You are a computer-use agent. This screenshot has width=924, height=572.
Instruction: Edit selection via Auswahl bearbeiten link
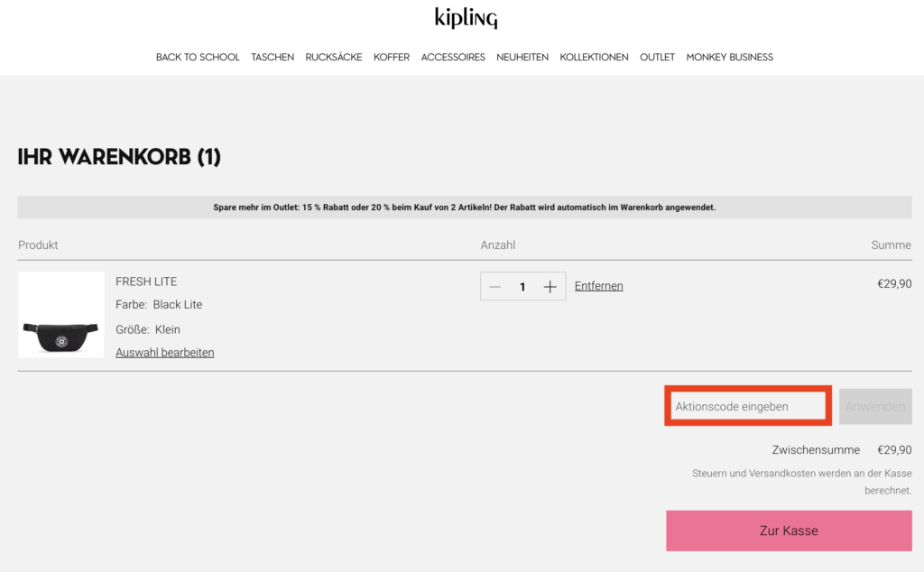coord(165,352)
